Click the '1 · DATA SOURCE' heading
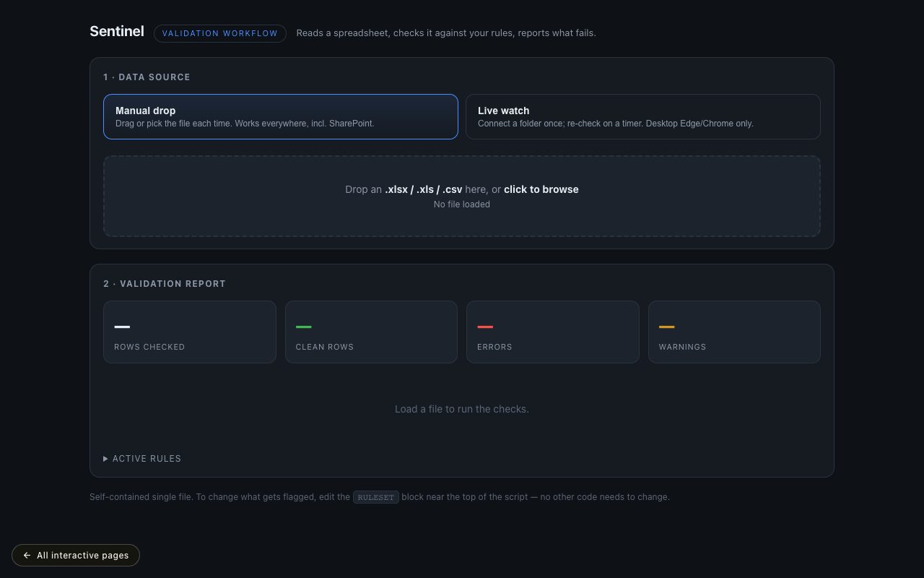Image resolution: width=924 pixels, height=578 pixels. click(x=147, y=77)
